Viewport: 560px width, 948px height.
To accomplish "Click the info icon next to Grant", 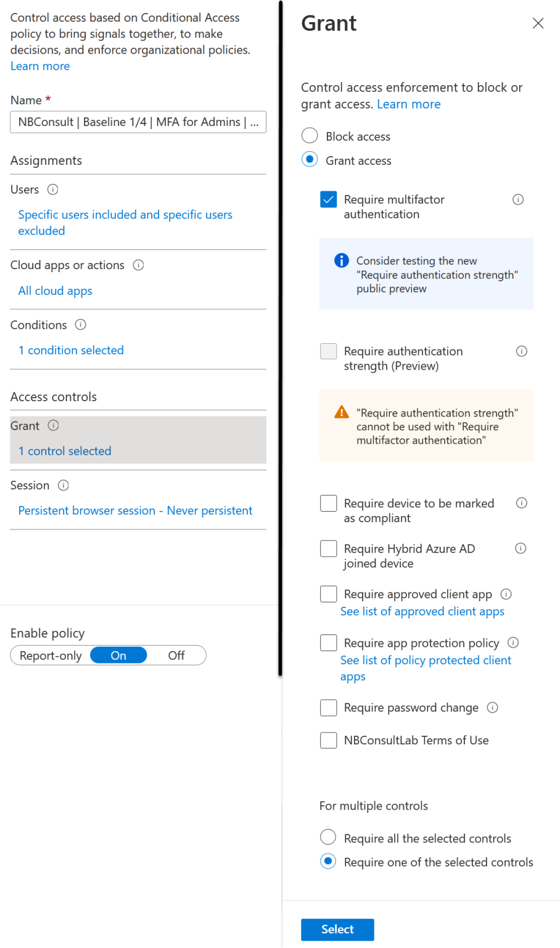I will 52,425.
